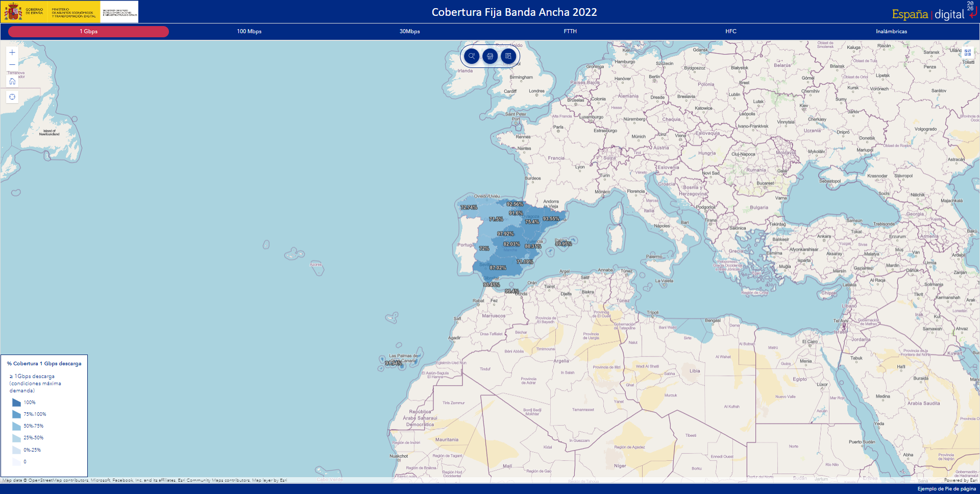Click the Powered by Esri attribution
This screenshot has width=980, height=494.
pos(961,480)
